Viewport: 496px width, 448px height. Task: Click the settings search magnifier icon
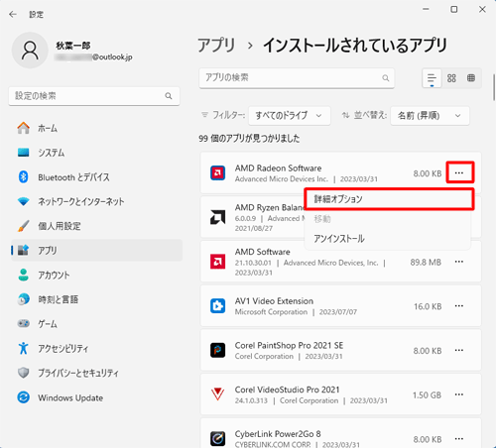tap(169, 96)
